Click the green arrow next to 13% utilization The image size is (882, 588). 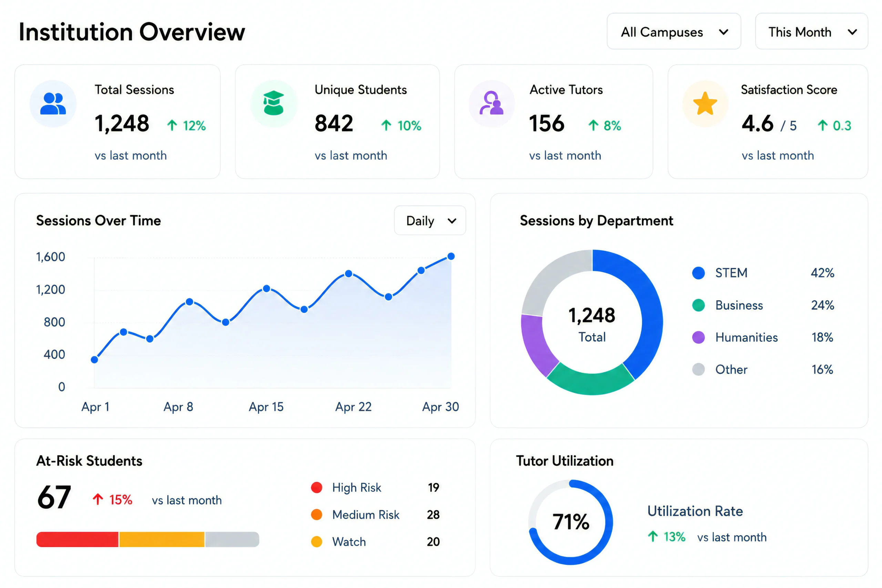pyautogui.click(x=653, y=536)
